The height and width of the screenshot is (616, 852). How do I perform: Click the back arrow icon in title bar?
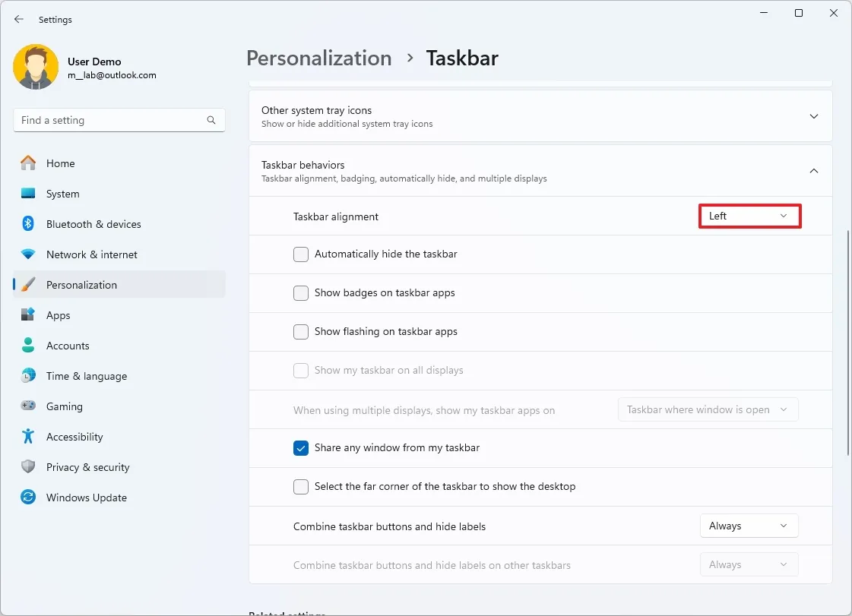[19, 19]
